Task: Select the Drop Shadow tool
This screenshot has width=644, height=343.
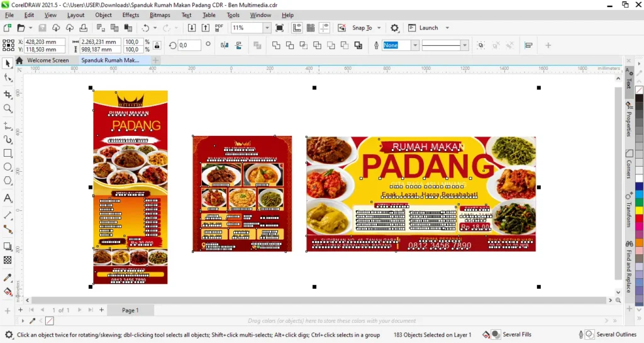Action: [x=8, y=247]
